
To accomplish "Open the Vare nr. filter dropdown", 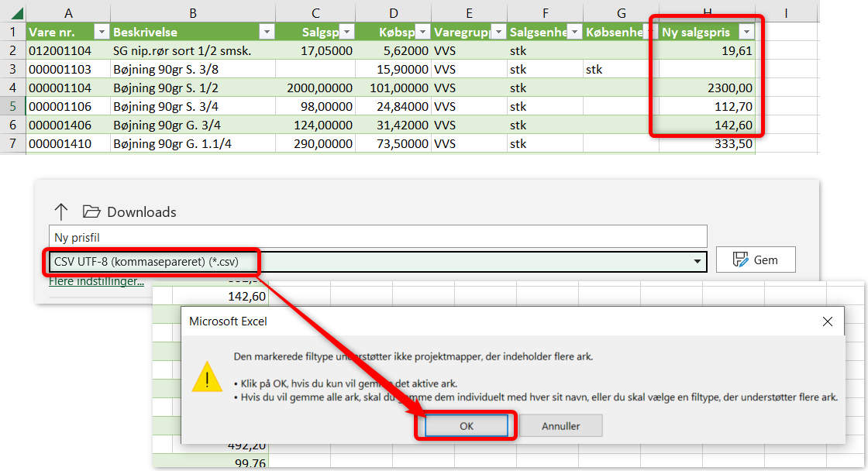I will [101, 32].
